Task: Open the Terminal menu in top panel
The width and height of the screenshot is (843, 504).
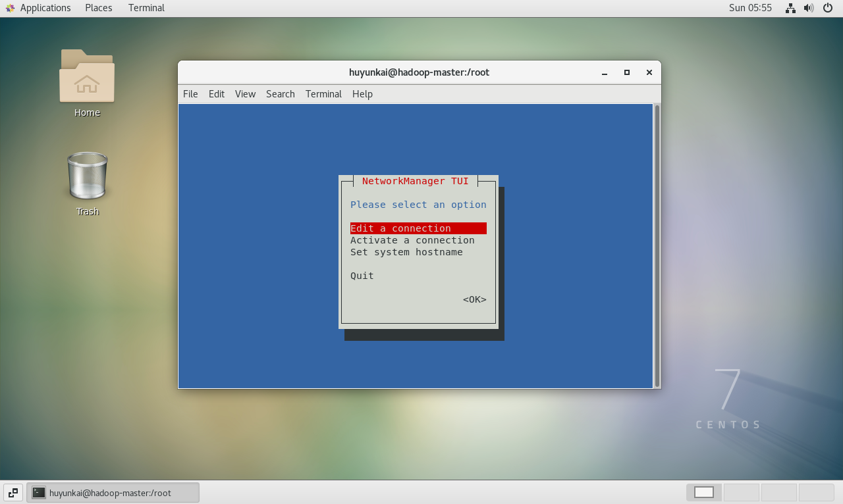Action: (x=146, y=8)
